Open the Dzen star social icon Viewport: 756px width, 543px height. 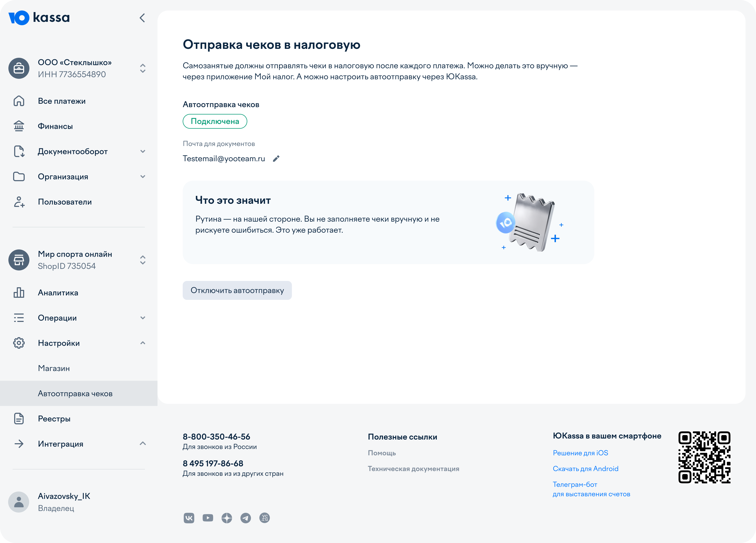pos(227,518)
